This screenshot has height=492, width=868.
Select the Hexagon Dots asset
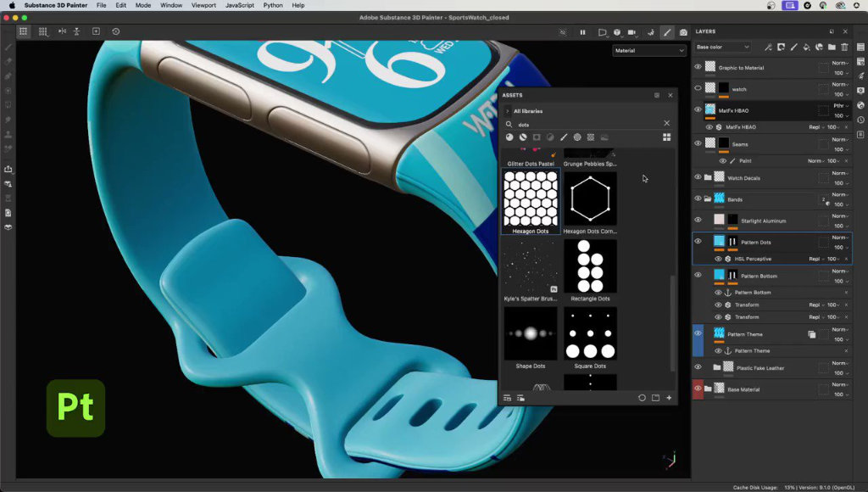tap(531, 202)
